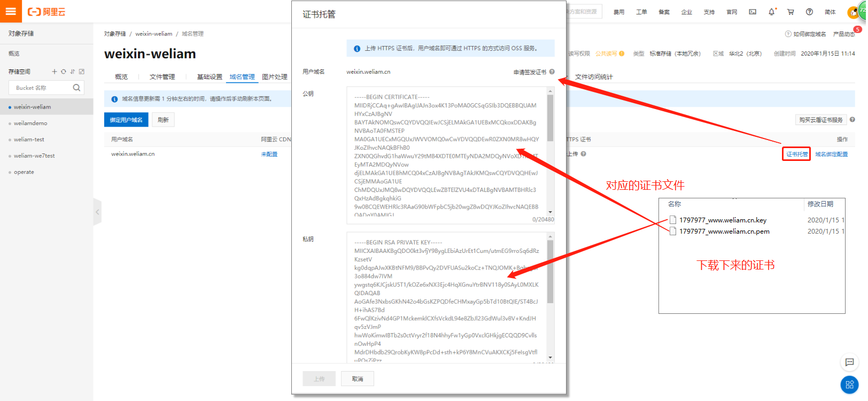Open the 支持 top menu
Viewport: 868px width, 401px height.
(709, 12)
